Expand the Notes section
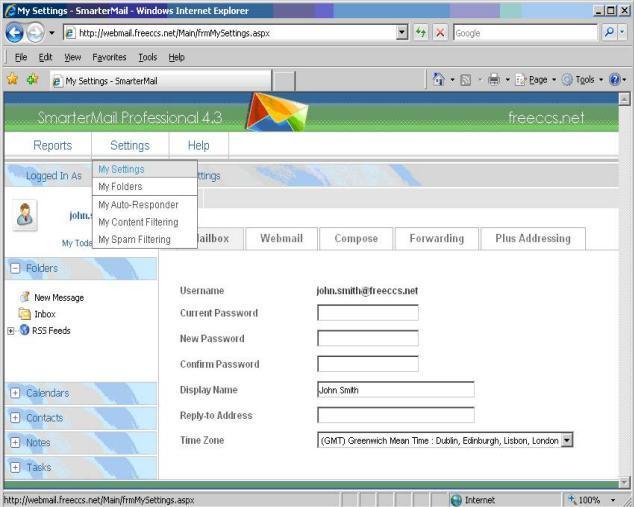The image size is (634, 507). (x=15, y=443)
